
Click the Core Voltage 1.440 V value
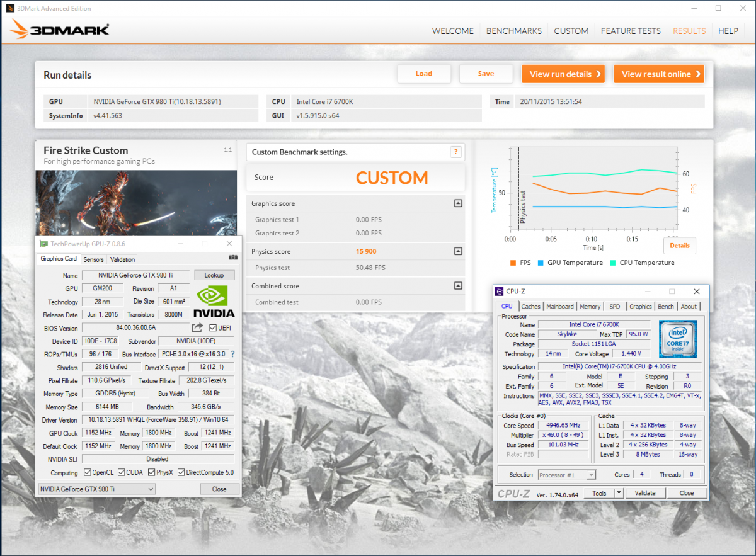pos(630,354)
